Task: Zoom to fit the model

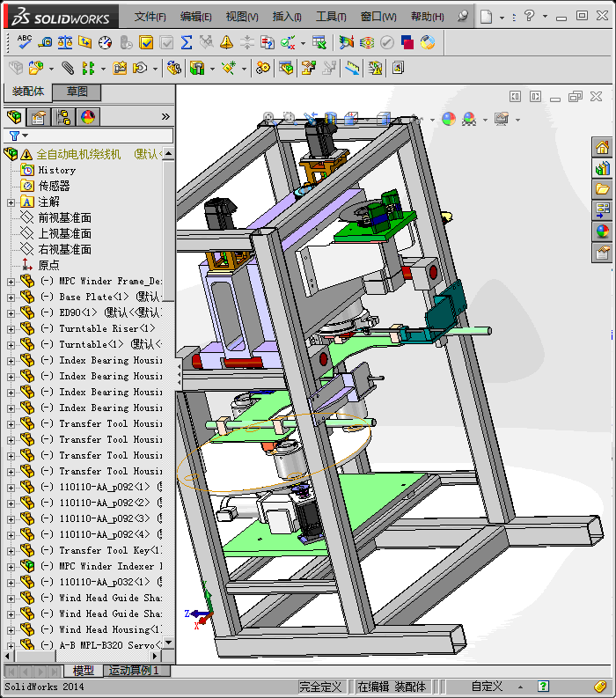Action: coord(268,119)
